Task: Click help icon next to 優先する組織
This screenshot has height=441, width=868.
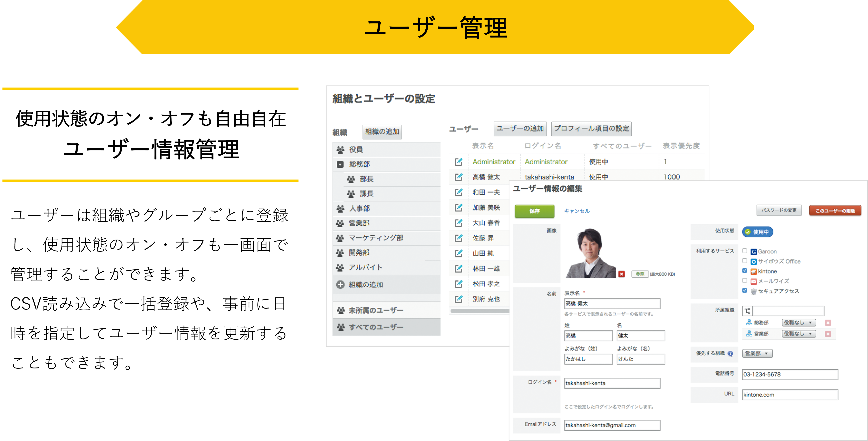Action: (x=730, y=353)
